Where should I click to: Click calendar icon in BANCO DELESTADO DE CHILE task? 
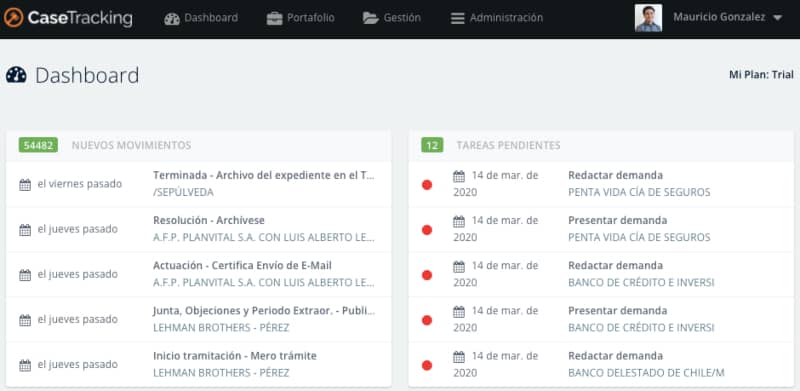pos(459,357)
